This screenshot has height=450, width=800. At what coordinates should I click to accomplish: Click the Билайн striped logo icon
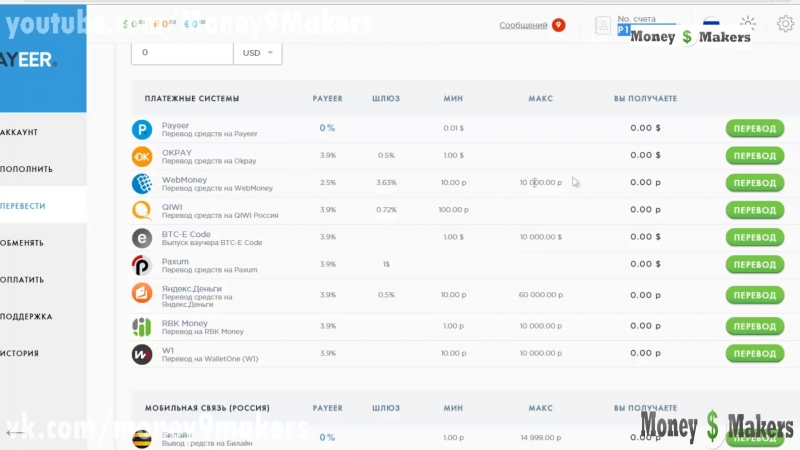click(142, 439)
